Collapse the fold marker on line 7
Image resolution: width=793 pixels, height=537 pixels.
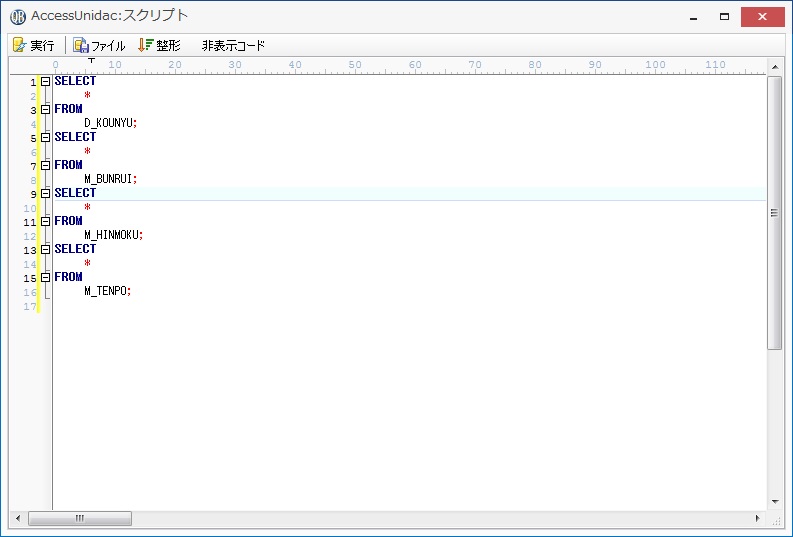coord(46,165)
